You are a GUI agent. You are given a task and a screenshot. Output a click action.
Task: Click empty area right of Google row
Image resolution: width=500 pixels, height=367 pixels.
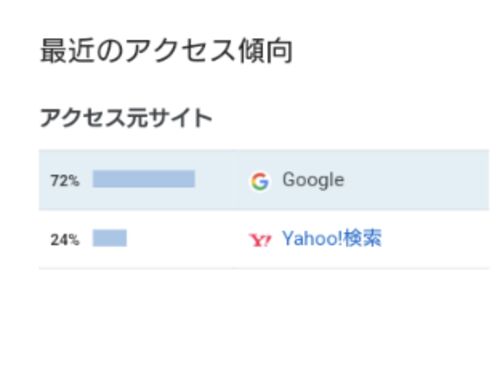coord(417,180)
